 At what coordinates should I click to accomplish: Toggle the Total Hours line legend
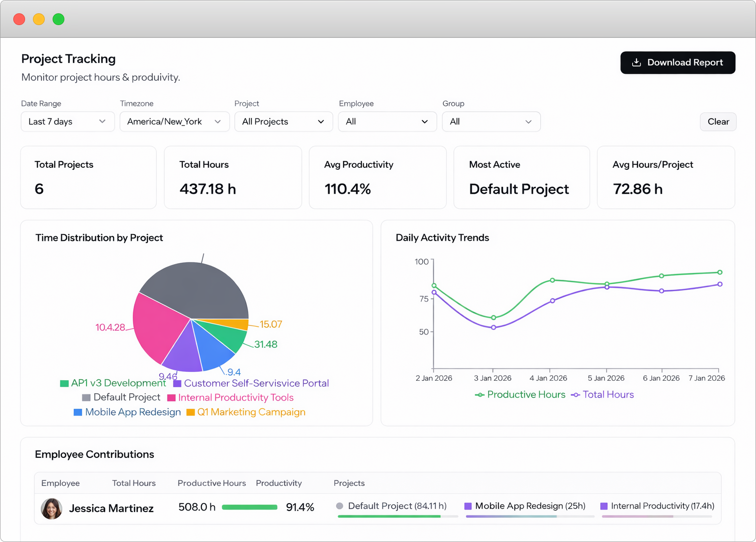point(602,394)
